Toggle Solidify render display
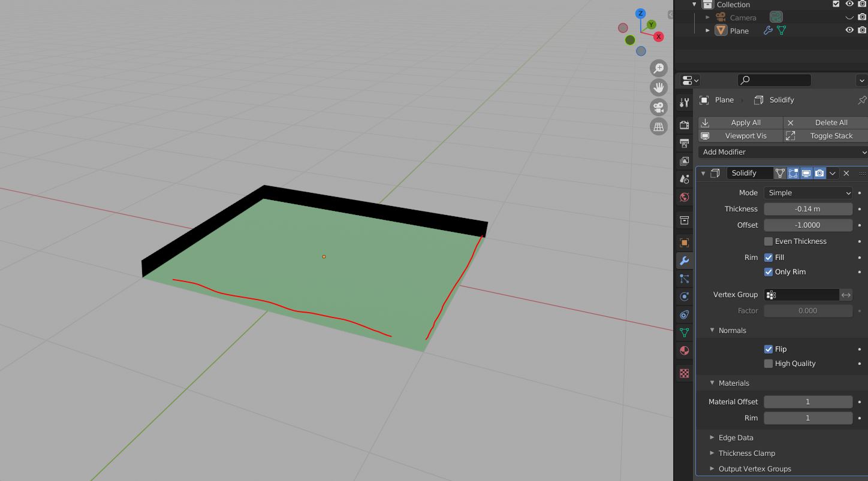 coord(819,173)
